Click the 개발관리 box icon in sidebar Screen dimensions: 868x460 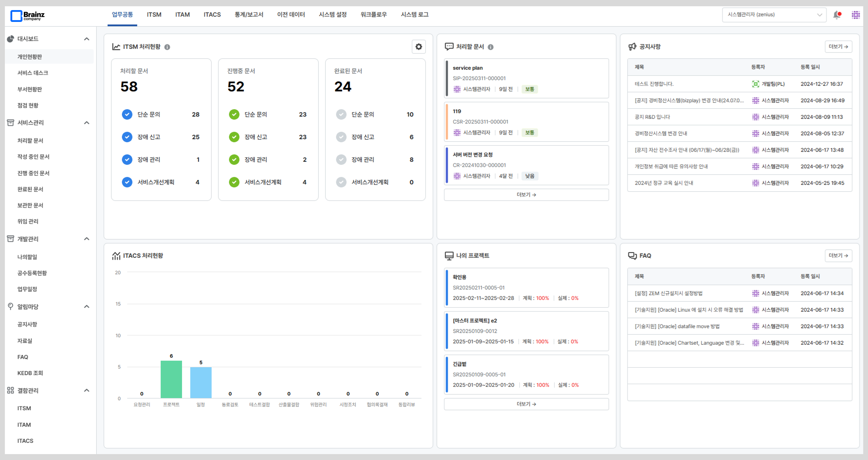tap(10, 239)
